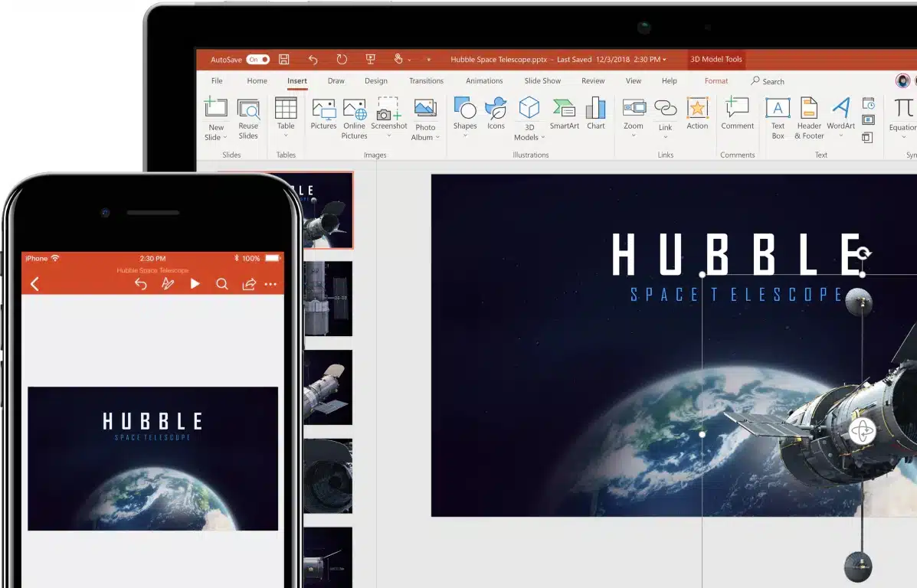Tap the back chevron on the phone
The image size is (917, 588).
34,284
